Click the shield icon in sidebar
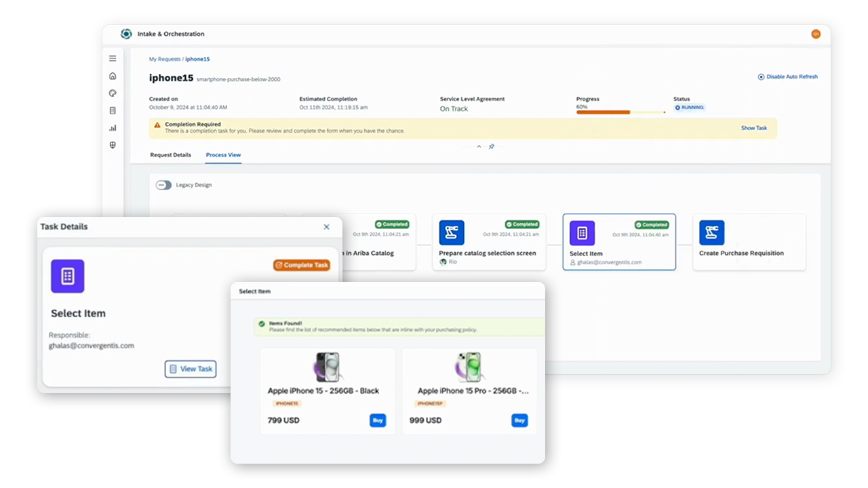The height and width of the screenshot is (488, 868). point(113,145)
